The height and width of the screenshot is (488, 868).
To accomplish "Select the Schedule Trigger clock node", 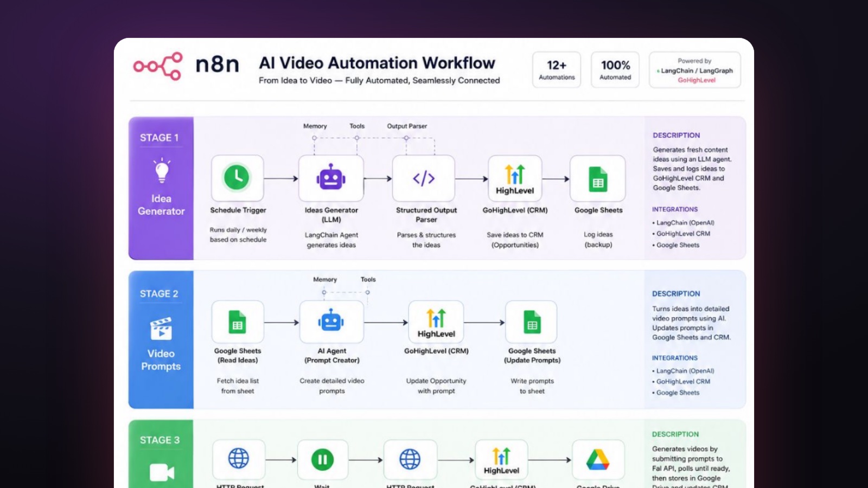I will (238, 178).
